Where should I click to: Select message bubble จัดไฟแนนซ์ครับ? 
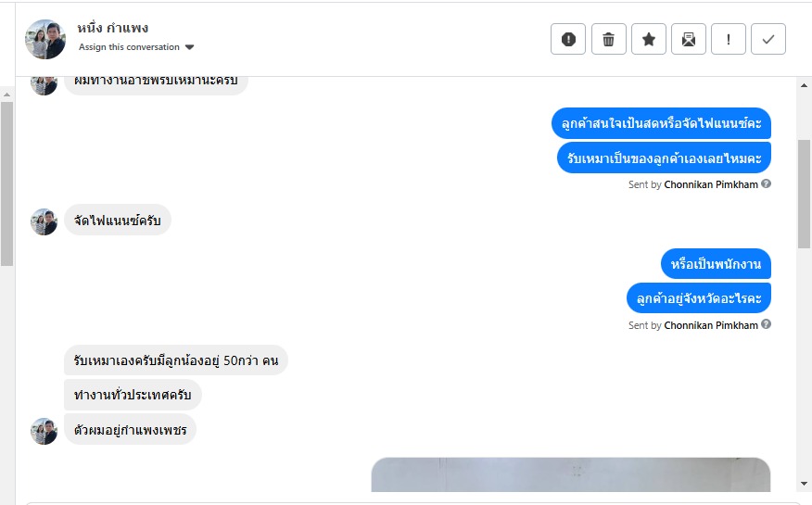[x=118, y=221]
